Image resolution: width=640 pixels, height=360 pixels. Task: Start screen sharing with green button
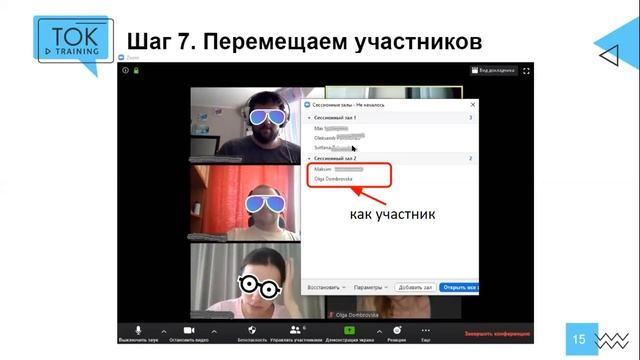point(349,333)
